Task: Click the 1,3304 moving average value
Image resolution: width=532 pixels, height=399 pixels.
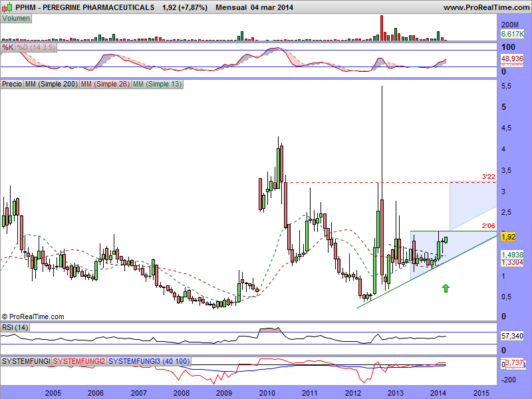Action: [512, 263]
